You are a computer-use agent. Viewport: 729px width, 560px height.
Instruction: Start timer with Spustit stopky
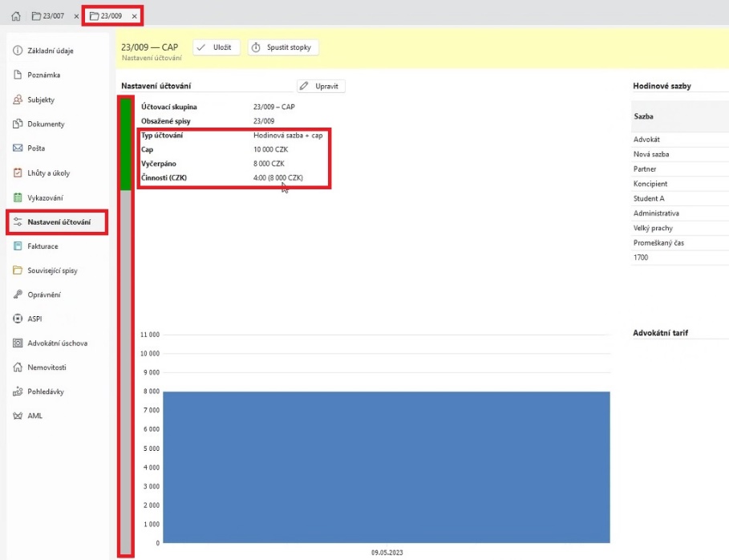(282, 47)
